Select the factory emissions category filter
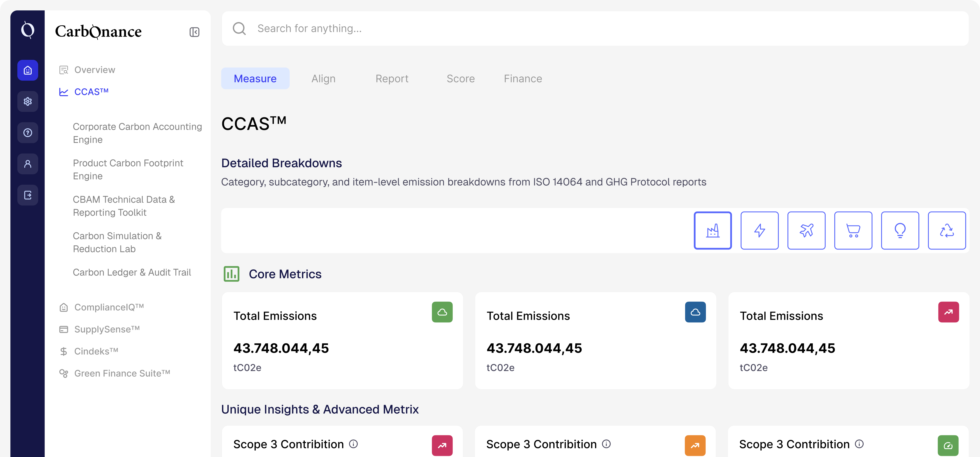Screen dimensions: 980x457 712,230
